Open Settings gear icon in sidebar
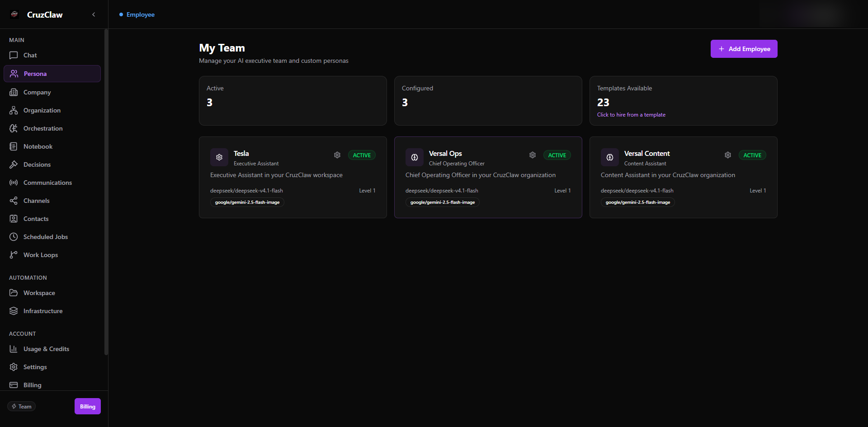Screen dimensions: 868x427 coord(14,367)
